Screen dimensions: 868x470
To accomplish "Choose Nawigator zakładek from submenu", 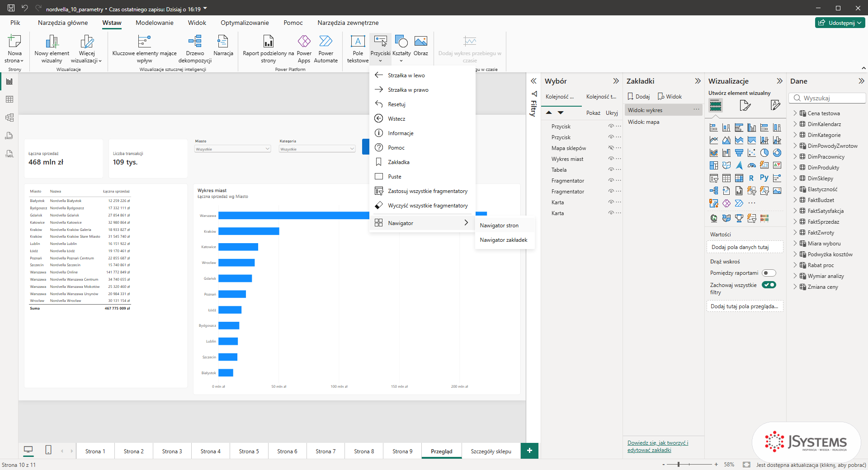I will [505, 240].
